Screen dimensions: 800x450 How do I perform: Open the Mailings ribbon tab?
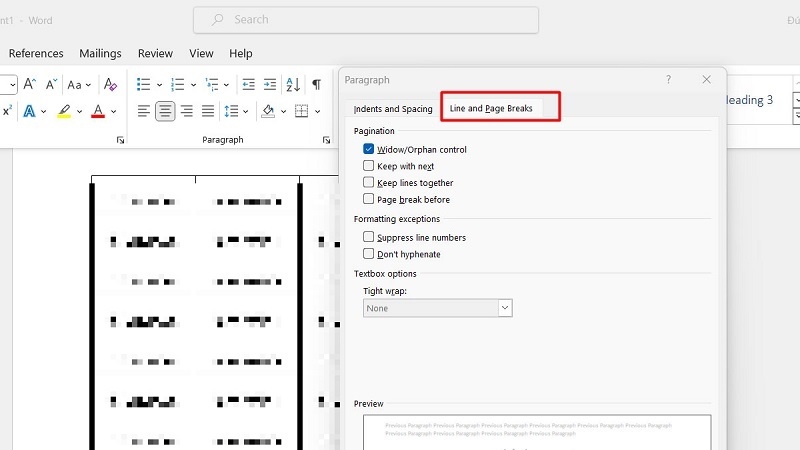(x=100, y=53)
